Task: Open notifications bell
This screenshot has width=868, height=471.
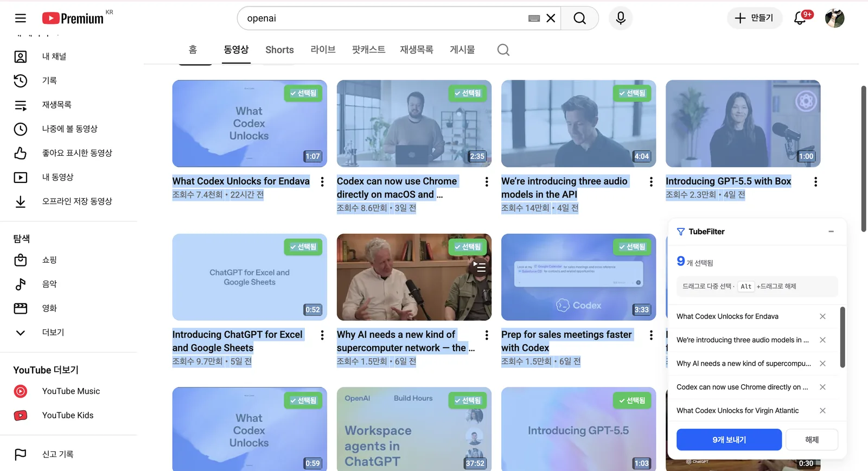Action: click(800, 18)
